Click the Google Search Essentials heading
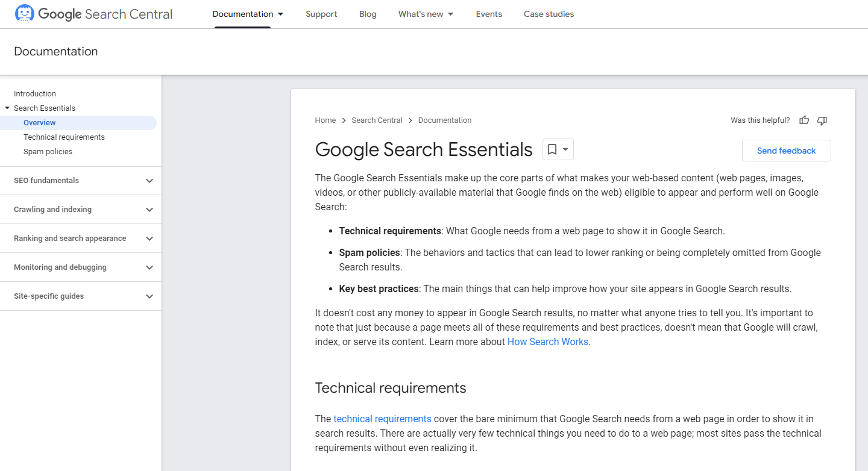868x471 pixels. click(424, 149)
